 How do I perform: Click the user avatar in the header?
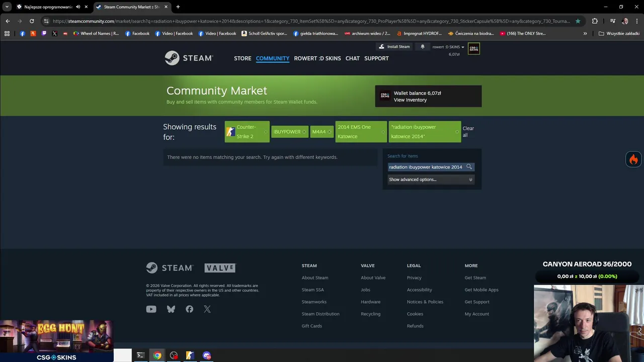coord(473,48)
